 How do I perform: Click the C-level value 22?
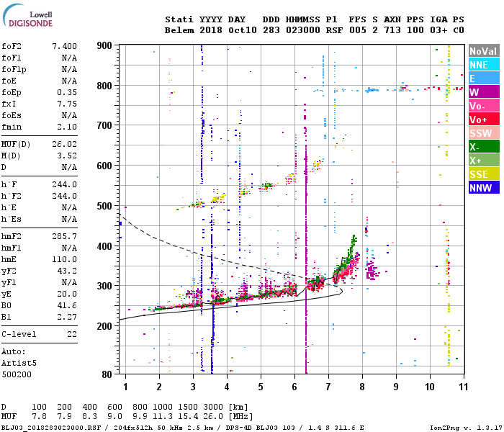(72, 334)
